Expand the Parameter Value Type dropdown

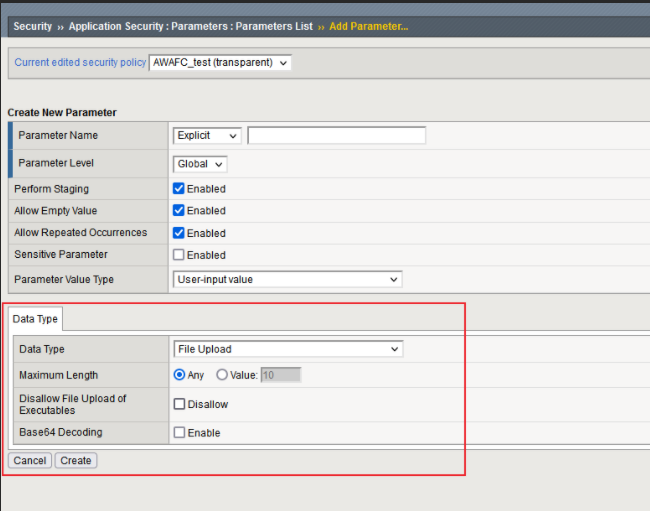[x=287, y=280]
